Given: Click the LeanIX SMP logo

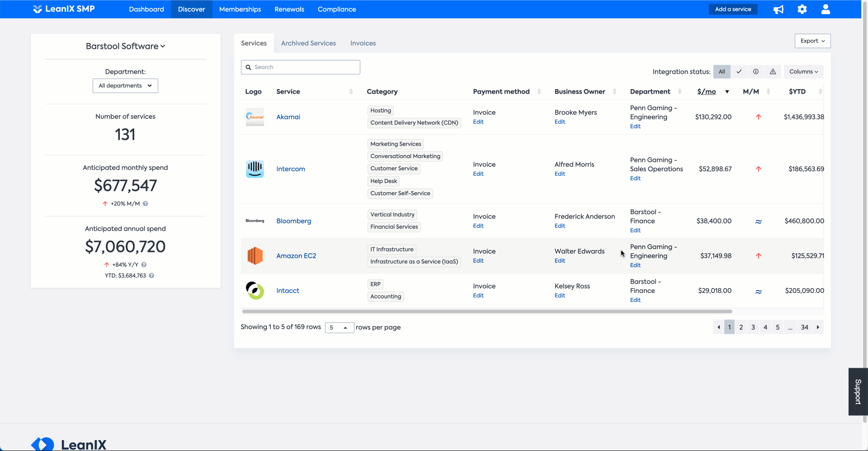Looking at the screenshot, I should point(64,9).
